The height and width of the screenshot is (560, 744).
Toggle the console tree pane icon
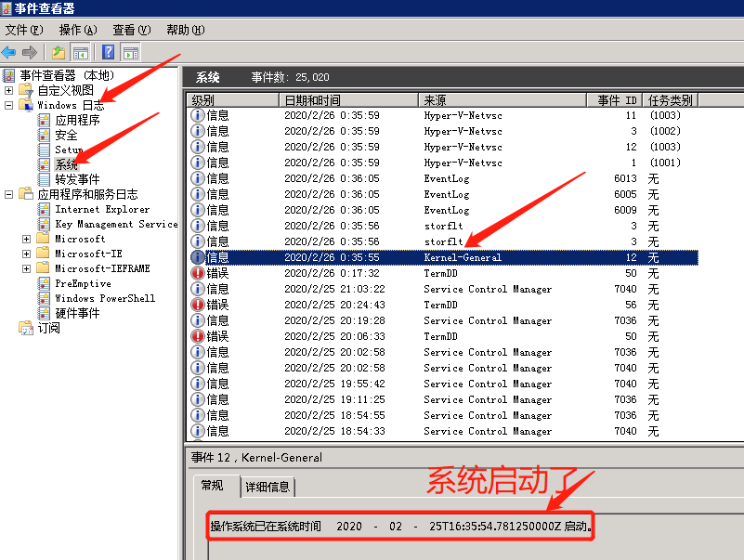pyautogui.click(x=80, y=52)
